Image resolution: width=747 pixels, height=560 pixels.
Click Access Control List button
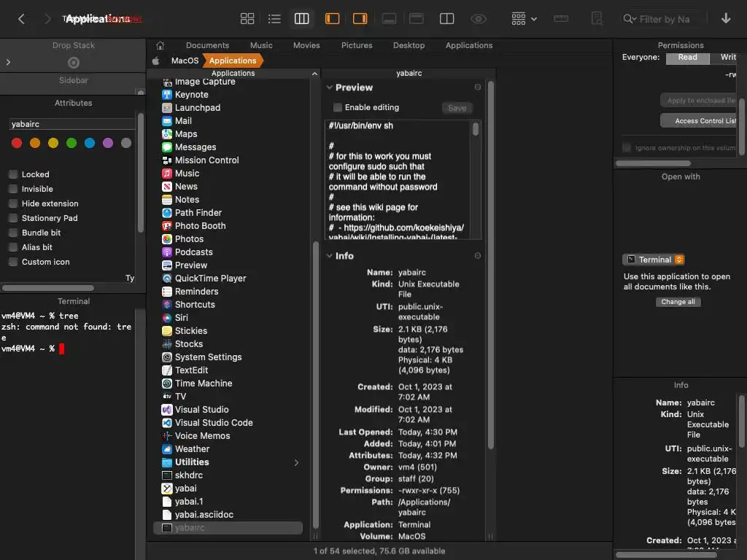pyautogui.click(x=698, y=121)
